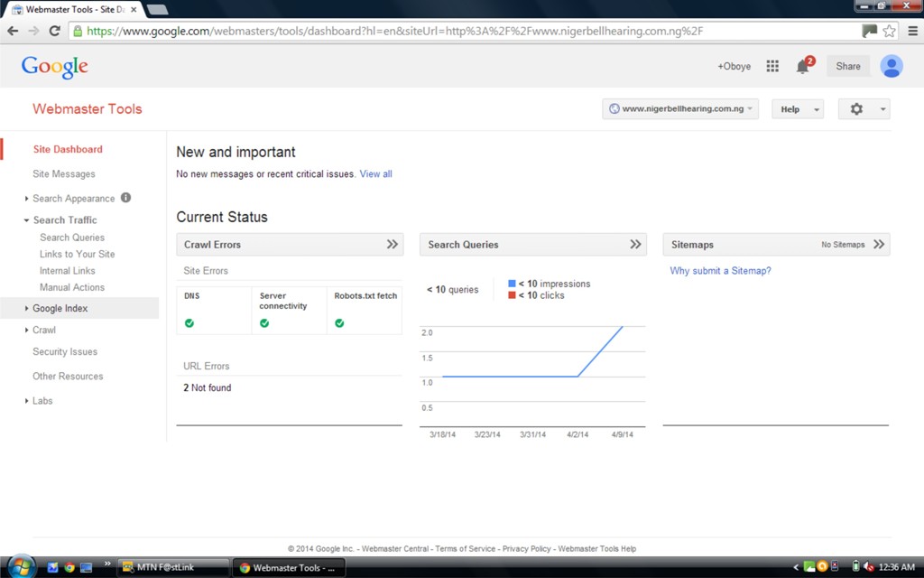Screen dimensions: 924x578
Task: Open the www.nigerbellhearing.com.ng site dropdown
Action: point(680,109)
